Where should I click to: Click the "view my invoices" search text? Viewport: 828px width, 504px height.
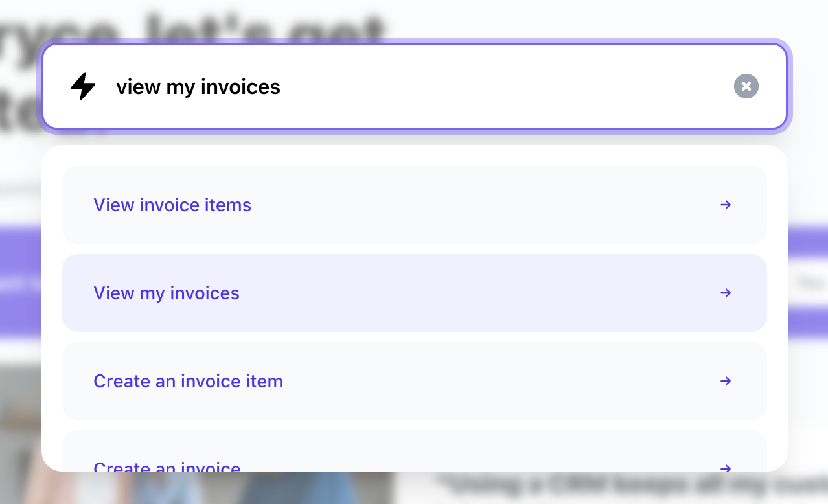[x=198, y=87]
